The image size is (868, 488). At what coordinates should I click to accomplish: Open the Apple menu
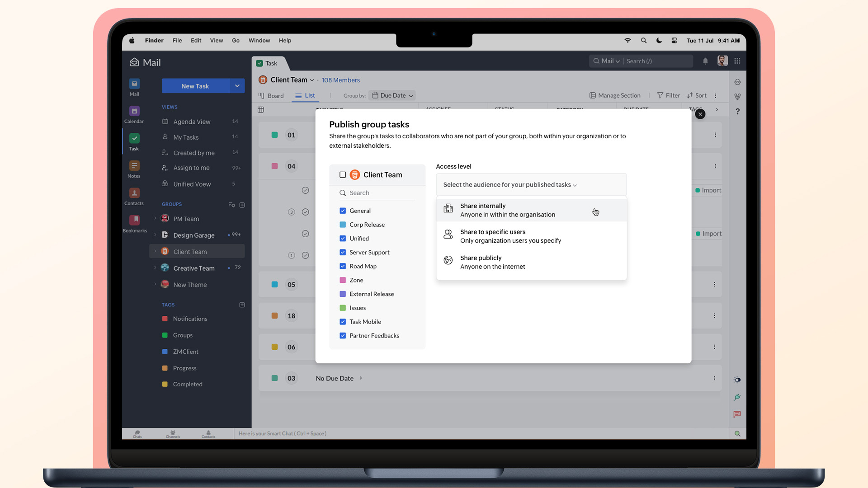click(x=132, y=40)
